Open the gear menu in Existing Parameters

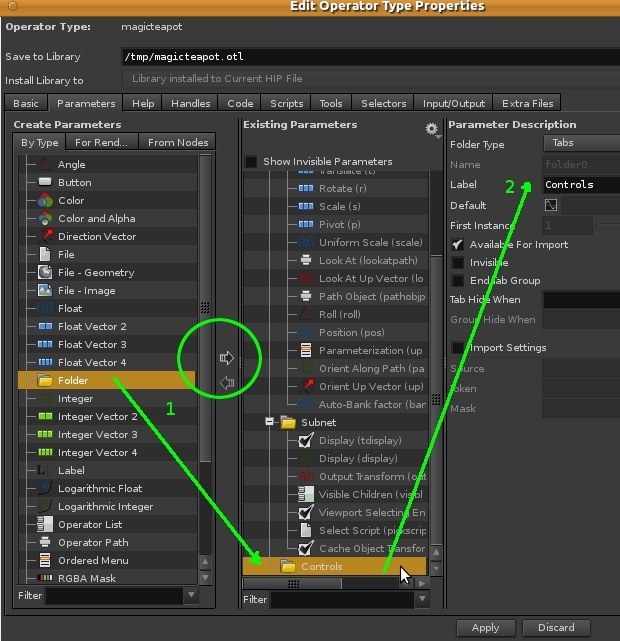432,130
